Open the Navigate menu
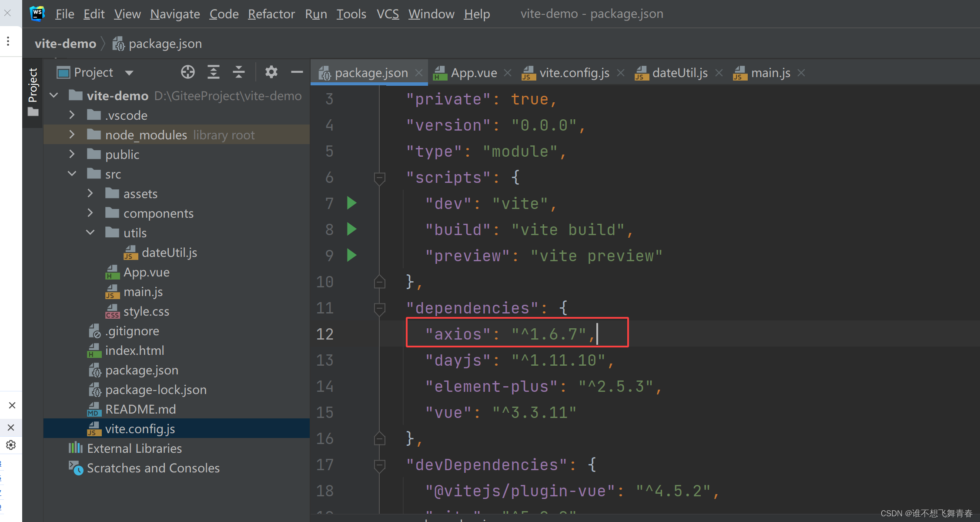Image resolution: width=980 pixels, height=522 pixels. coord(175,14)
